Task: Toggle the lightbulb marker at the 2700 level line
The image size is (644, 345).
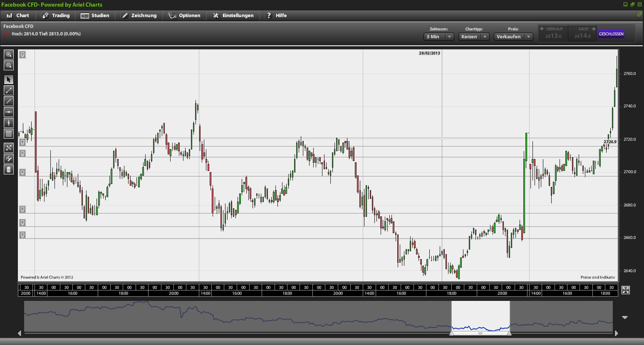Action: [22, 172]
